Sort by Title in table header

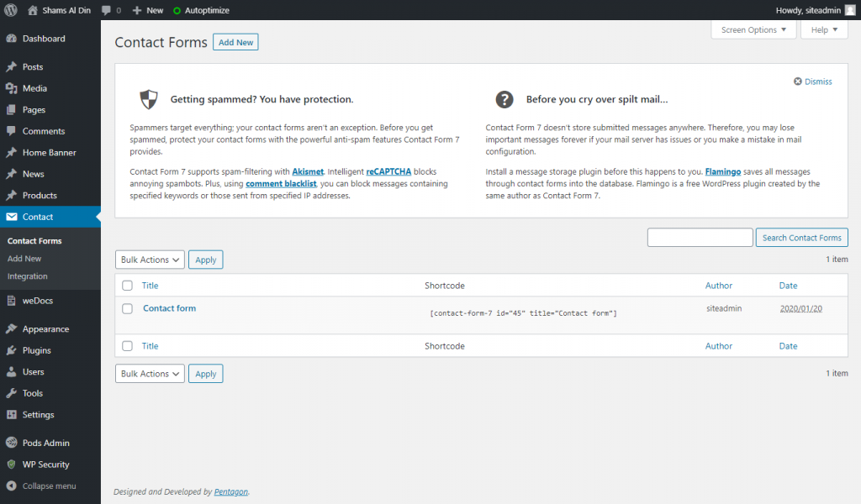pyautogui.click(x=150, y=285)
